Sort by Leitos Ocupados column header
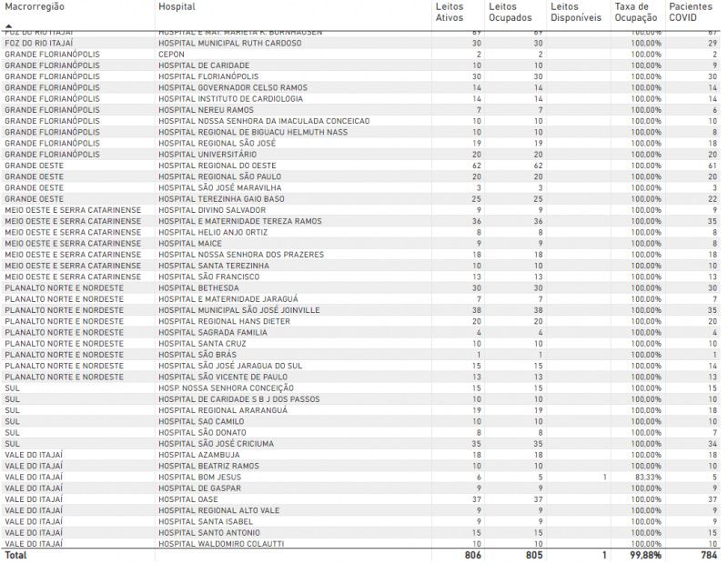728x564 pixels. (511, 13)
